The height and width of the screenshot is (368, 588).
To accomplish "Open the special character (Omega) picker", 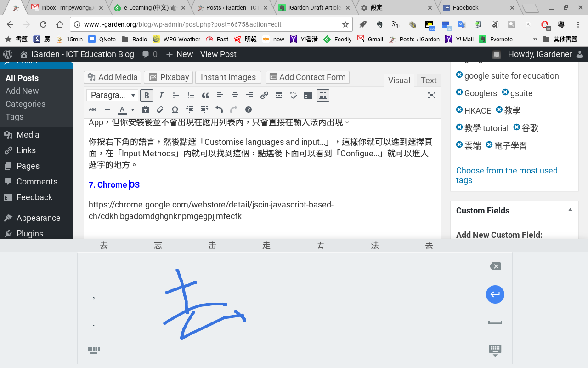I will [175, 109].
